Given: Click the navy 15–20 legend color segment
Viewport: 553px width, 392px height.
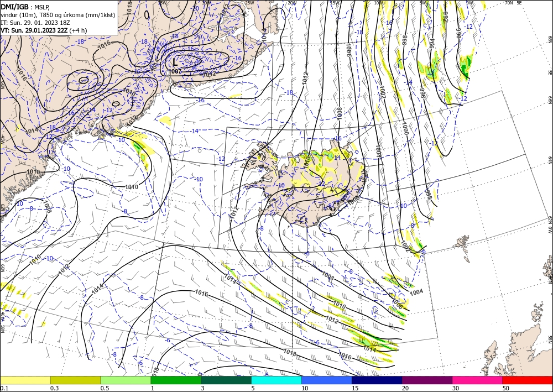Looking at the screenshot, I should pos(377,380).
